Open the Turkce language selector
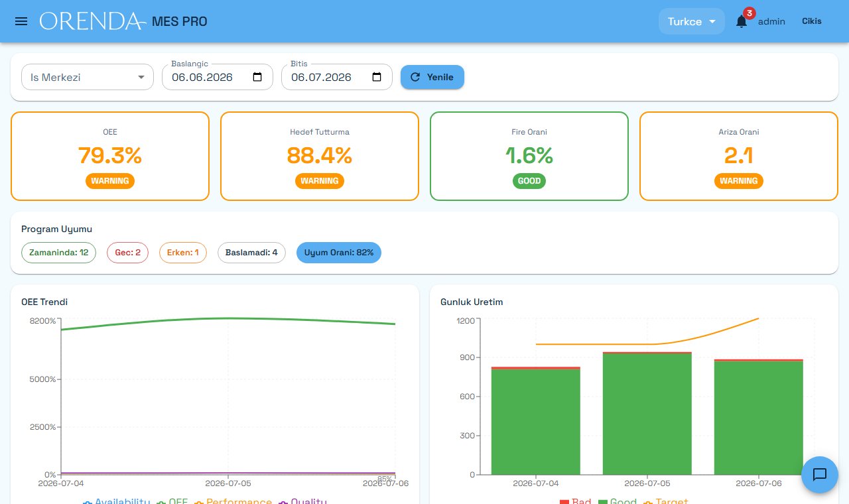 click(691, 21)
